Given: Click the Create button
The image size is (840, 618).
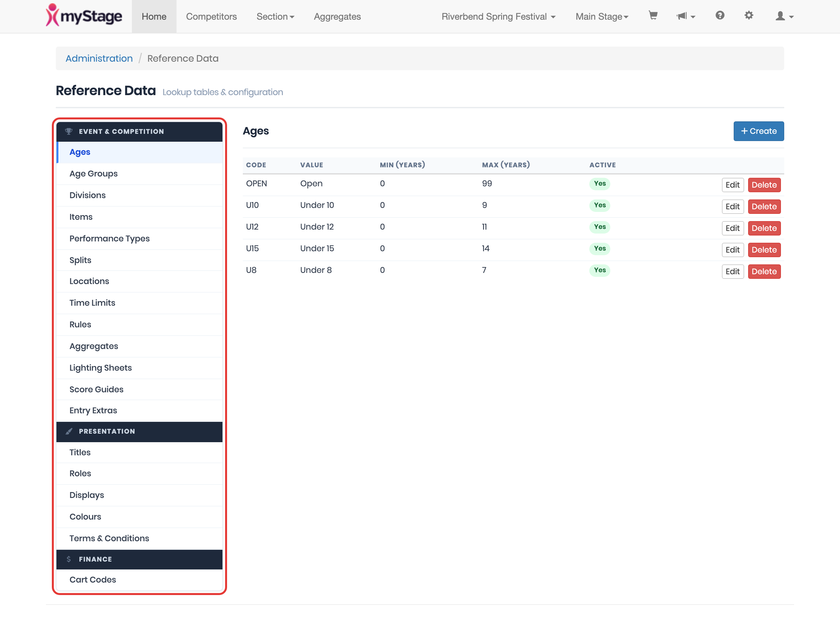Looking at the screenshot, I should coord(758,131).
